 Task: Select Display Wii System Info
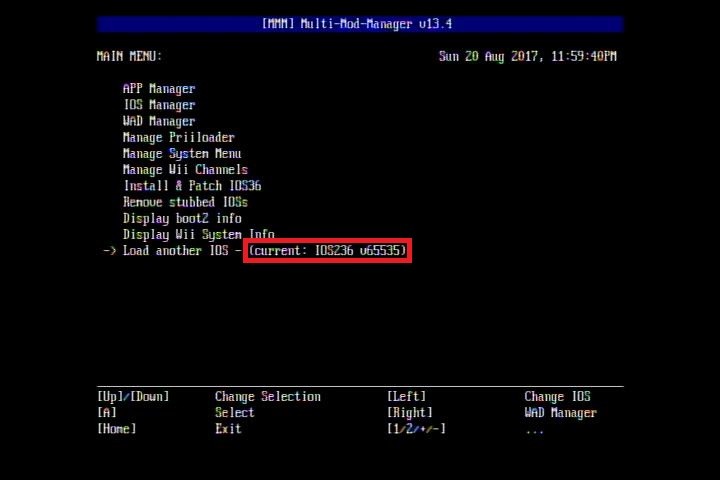(x=198, y=234)
